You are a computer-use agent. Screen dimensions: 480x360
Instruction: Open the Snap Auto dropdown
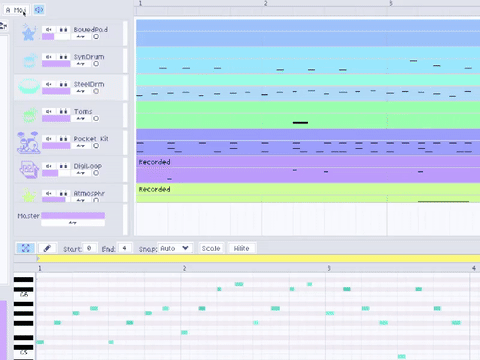175,248
